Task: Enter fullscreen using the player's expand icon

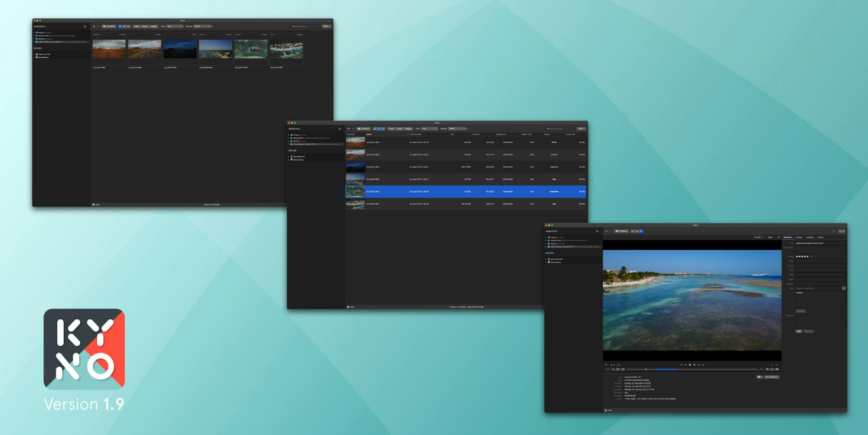Action: [x=779, y=237]
